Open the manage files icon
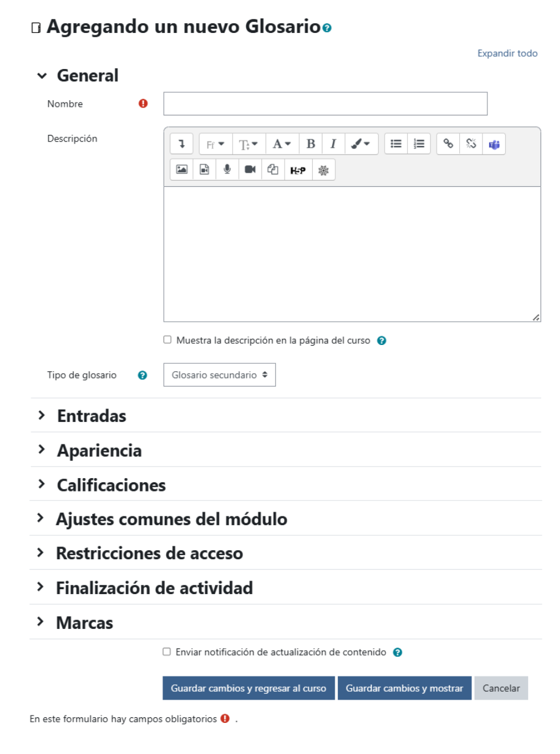Image resolution: width=560 pixels, height=754 pixels. 273,170
